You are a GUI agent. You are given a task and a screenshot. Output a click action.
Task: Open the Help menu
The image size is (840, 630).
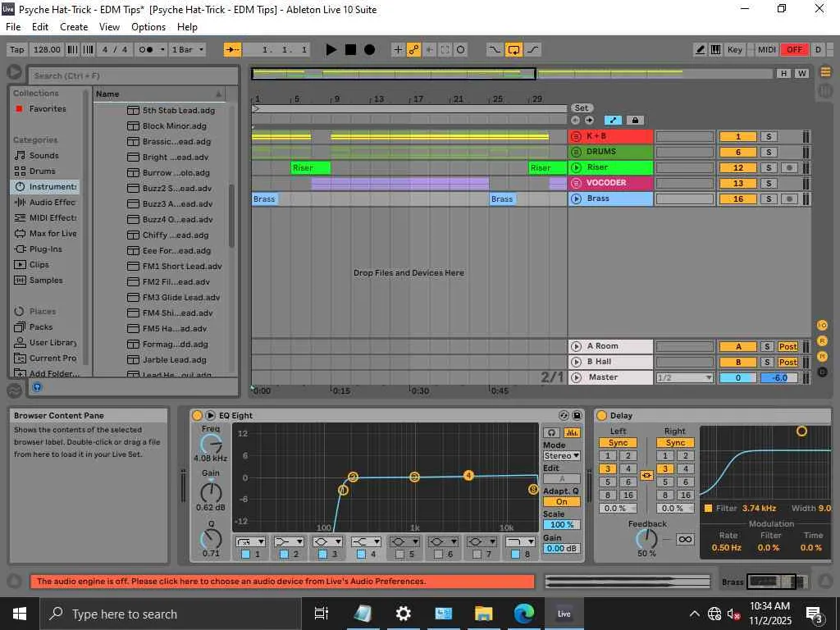click(188, 27)
